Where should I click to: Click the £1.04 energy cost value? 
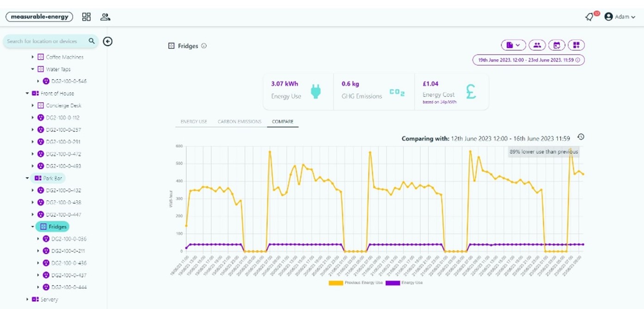(x=430, y=84)
